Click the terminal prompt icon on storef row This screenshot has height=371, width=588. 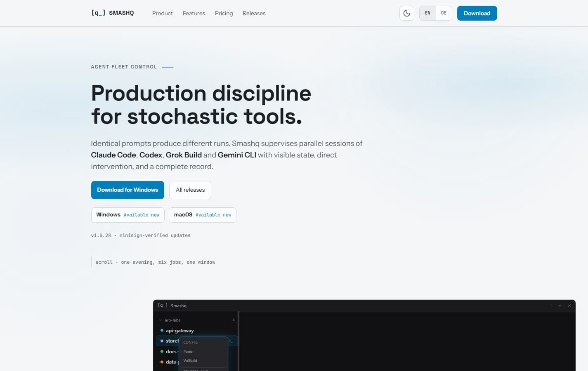click(x=231, y=341)
